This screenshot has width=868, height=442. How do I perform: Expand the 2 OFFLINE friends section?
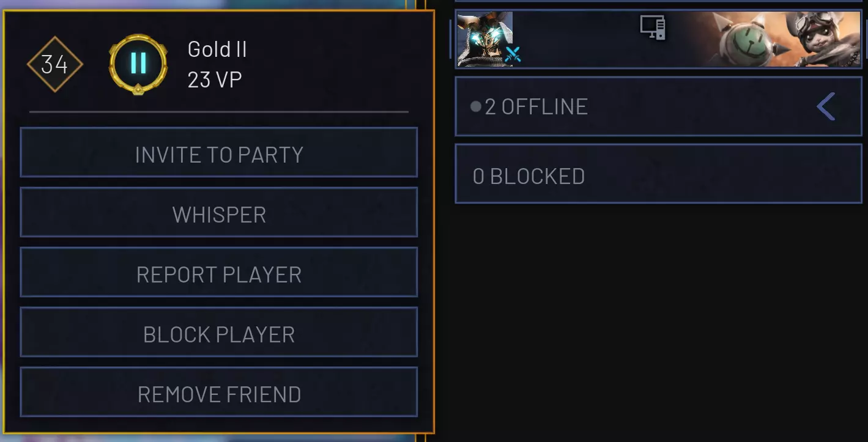click(x=658, y=106)
